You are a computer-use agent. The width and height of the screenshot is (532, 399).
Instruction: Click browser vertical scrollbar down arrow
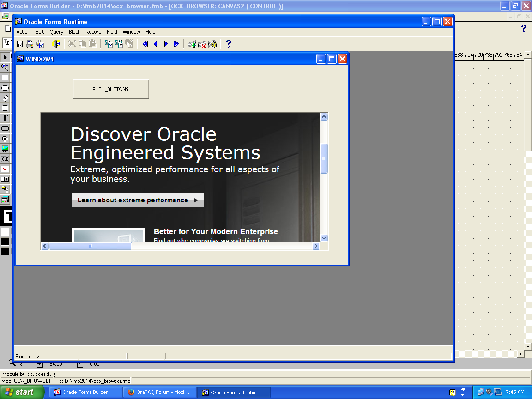(x=324, y=238)
